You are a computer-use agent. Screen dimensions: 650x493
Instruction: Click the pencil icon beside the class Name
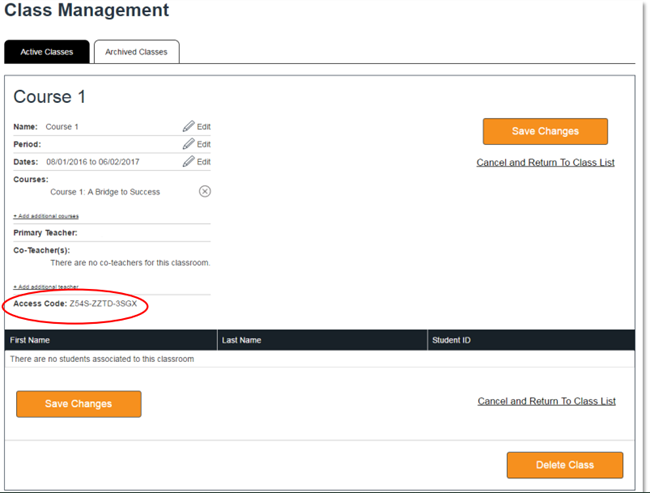[188, 127]
